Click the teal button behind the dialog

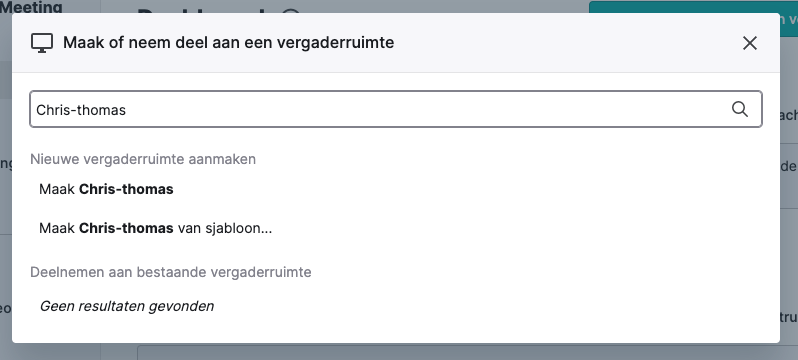[693, 7]
